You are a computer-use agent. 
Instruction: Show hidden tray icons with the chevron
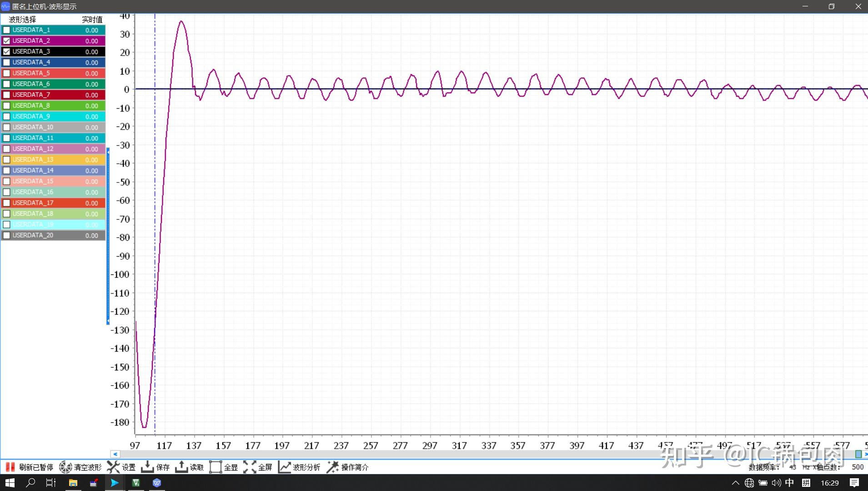735,483
